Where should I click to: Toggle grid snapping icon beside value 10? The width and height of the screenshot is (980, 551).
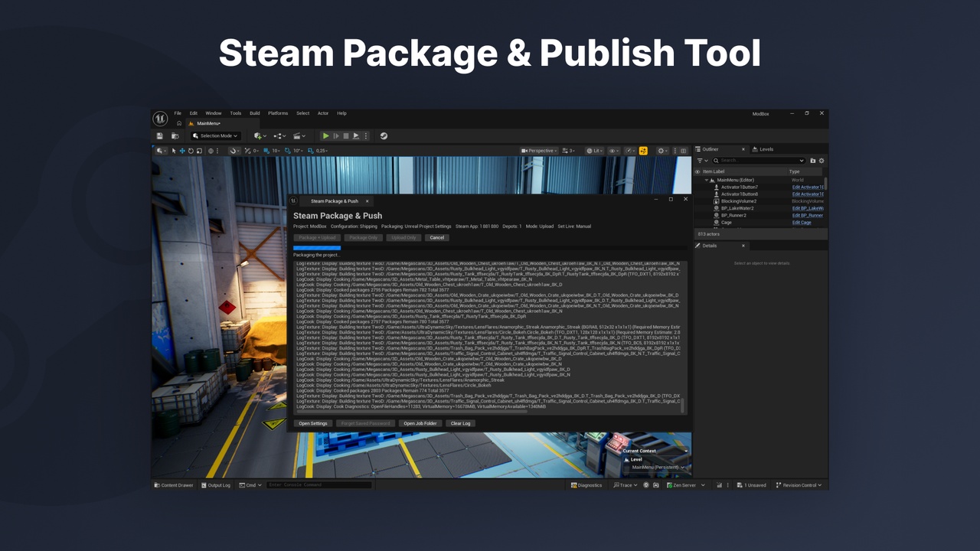tap(267, 151)
